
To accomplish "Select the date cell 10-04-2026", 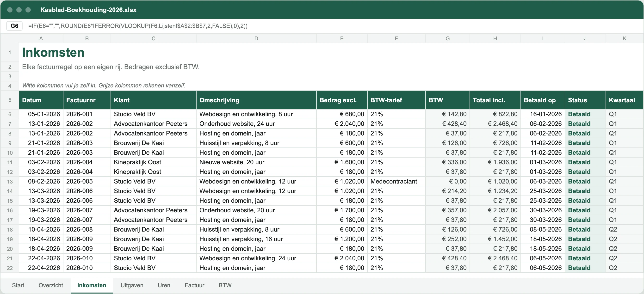I will click(x=41, y=229).
